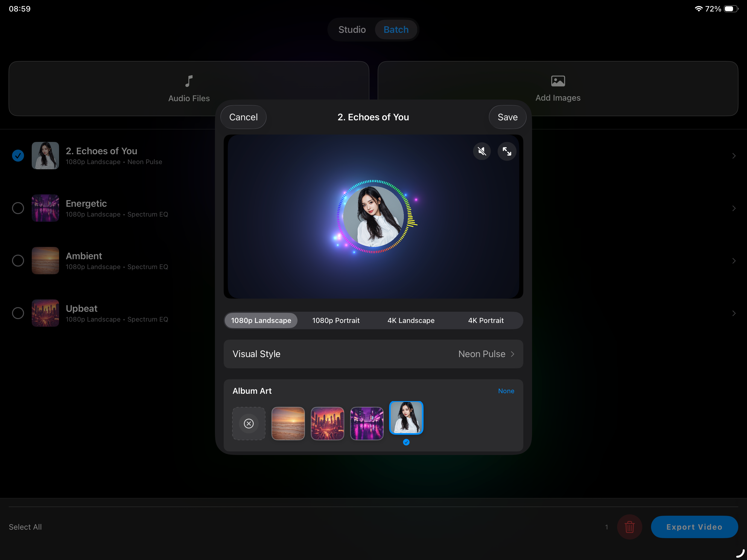Click the "Album Art" section heading
This screenshot has height=560, width=747.
[x=252, y=391]
